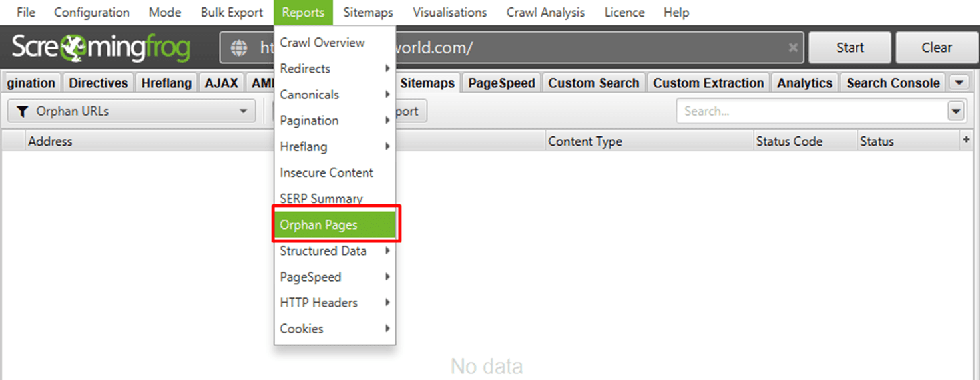Close the open Reports menu
Viewport: 980px width, 380px height.
(303, 12)
